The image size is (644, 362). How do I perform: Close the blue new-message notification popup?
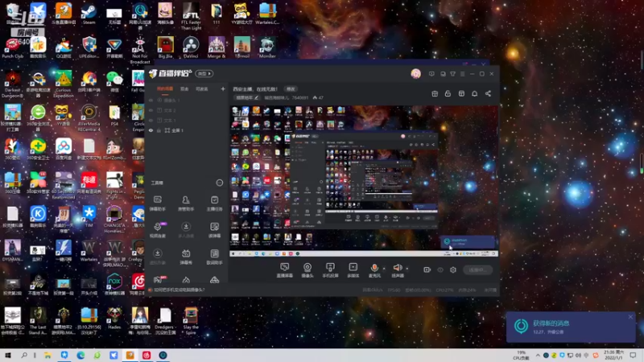click(x=630, y=317)
